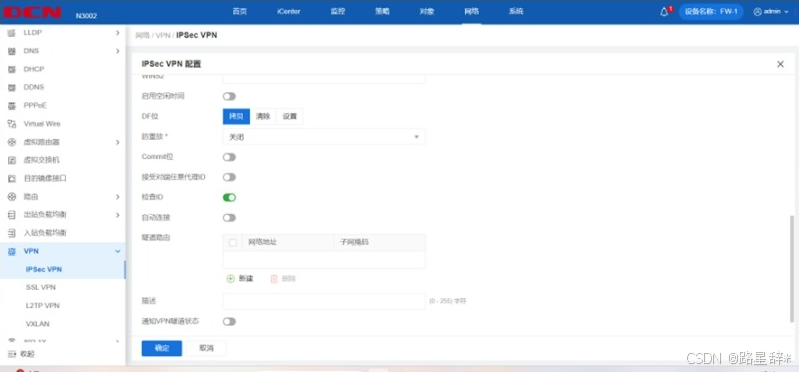This screenshot has height=372, width=799.
Task: Expand the 虚拟路由器 submenu chevron
Action: tap(118, 142)
